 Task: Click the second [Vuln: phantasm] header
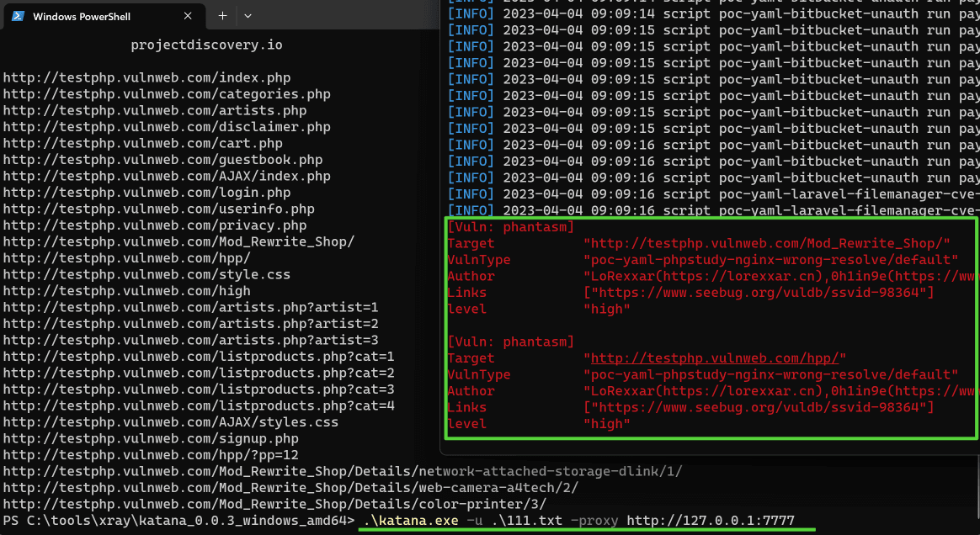point(510,342)
